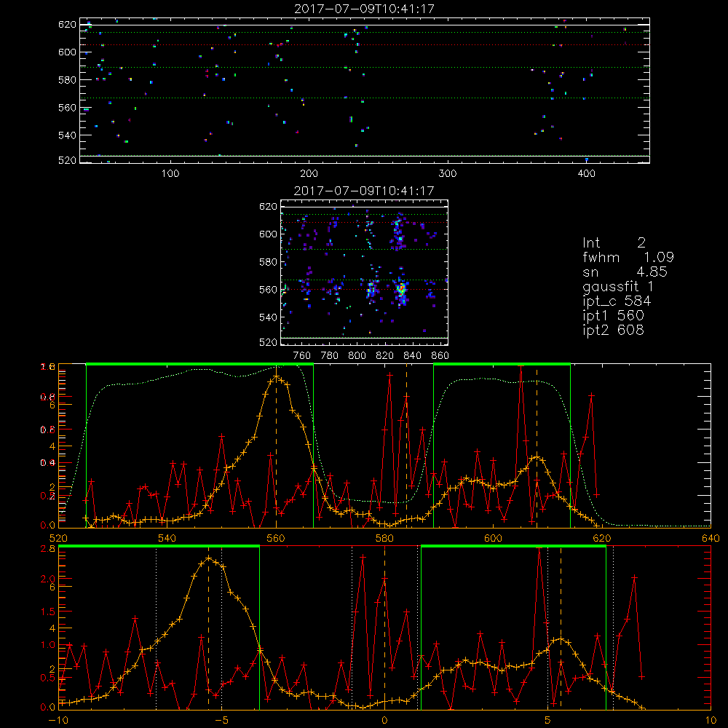Click x-axis label 400 on the top plot

(586, 174)
